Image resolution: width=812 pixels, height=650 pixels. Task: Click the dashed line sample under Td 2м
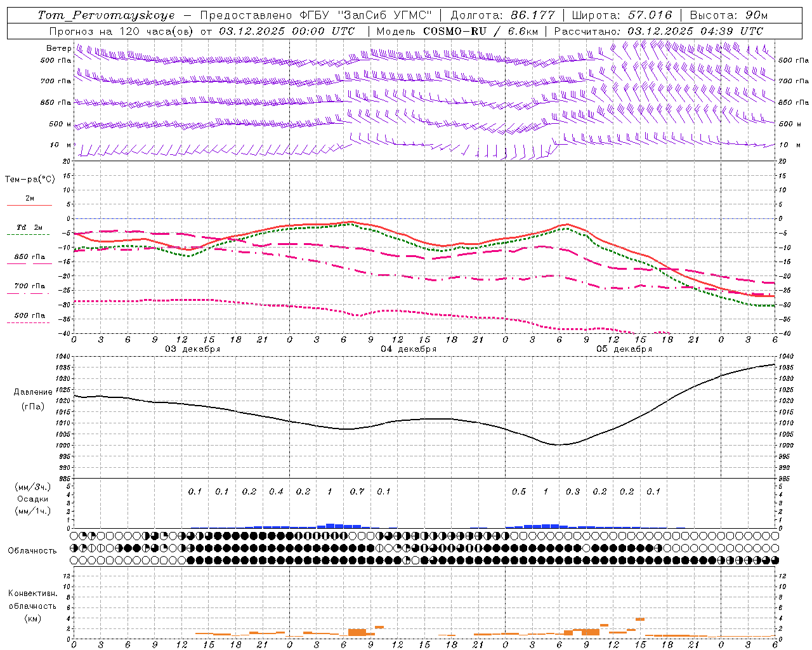(29, 234)
